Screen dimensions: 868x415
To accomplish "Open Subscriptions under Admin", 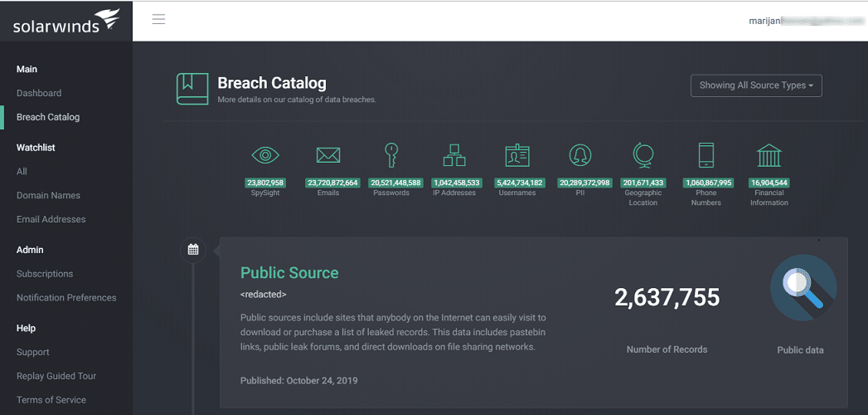I will tap(45, 274).
